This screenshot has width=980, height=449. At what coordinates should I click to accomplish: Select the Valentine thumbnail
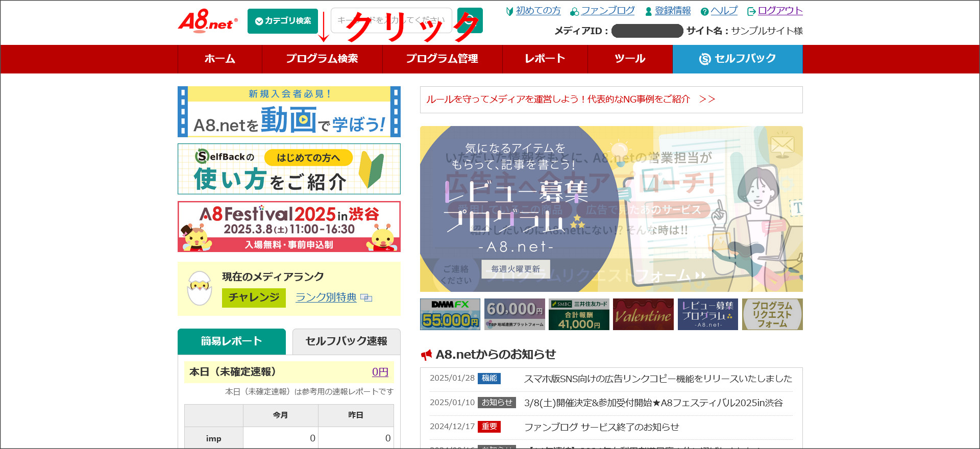point(643,314)
